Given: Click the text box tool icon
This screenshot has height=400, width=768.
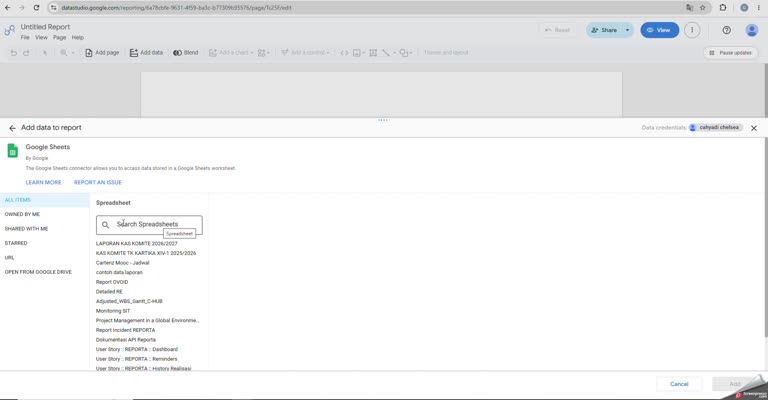Looking at the screenshot, I should click(373, 53).
